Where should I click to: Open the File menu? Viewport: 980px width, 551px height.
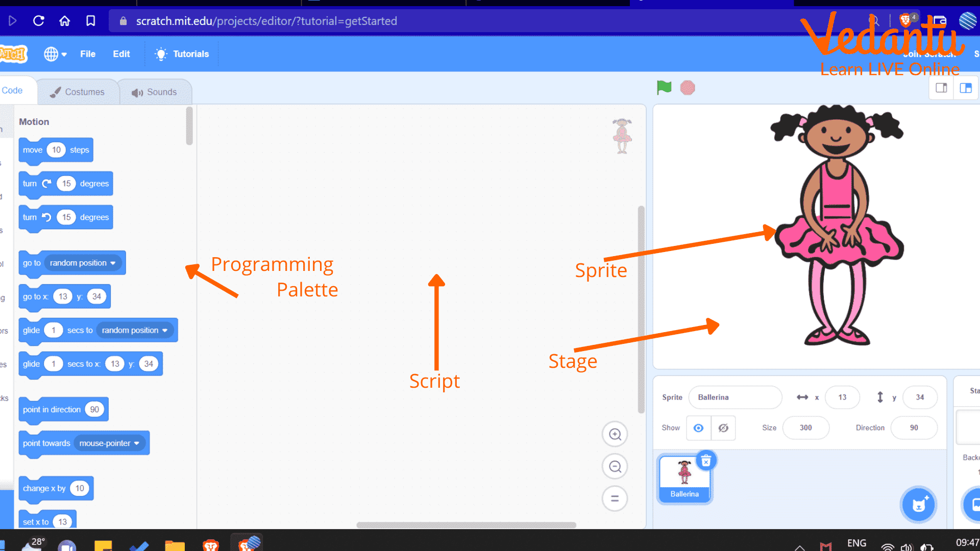point(87,54)
